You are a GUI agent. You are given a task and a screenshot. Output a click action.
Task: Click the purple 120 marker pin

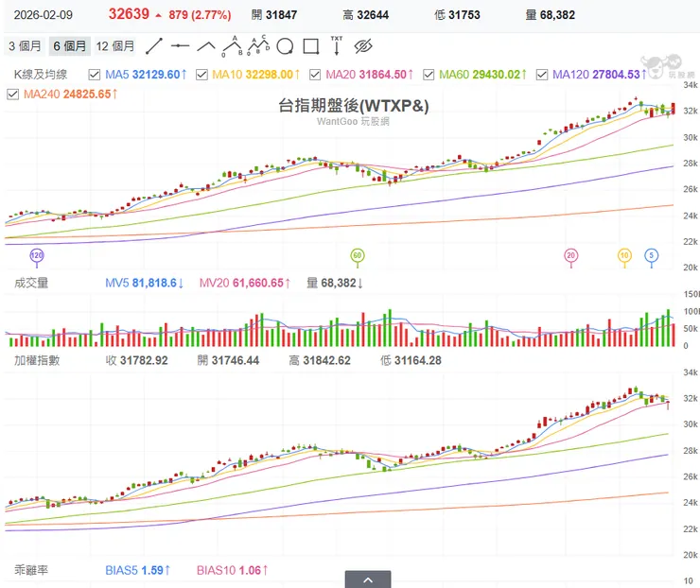(x=37, y=257)
